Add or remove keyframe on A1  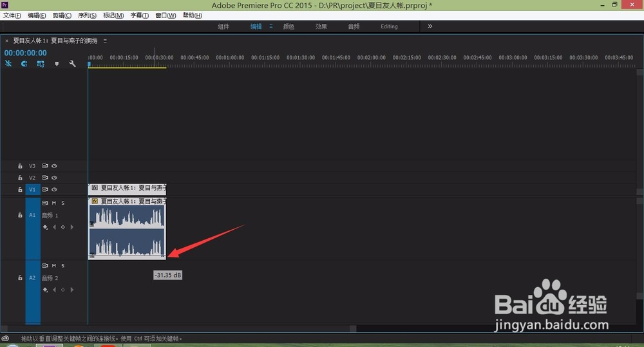tap(63, 227)
